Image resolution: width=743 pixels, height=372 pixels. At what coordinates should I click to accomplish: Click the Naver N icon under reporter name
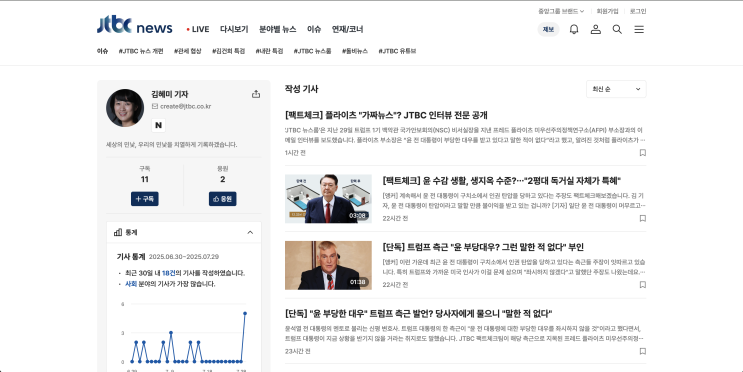159,125
